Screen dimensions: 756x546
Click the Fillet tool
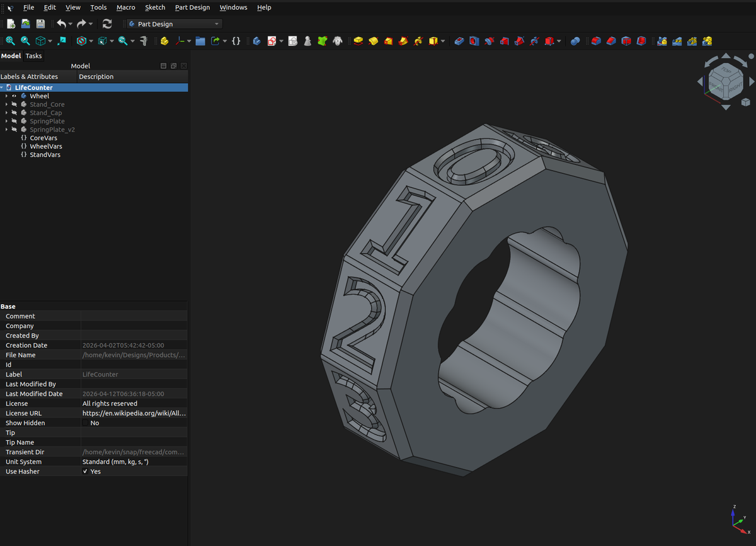click(x=596, y=41)
